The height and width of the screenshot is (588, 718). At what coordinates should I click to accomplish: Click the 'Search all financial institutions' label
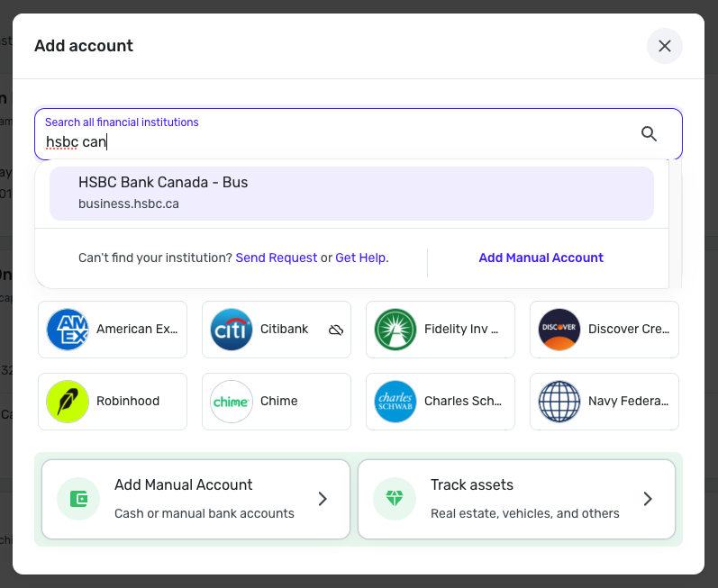tap(122, 122)
